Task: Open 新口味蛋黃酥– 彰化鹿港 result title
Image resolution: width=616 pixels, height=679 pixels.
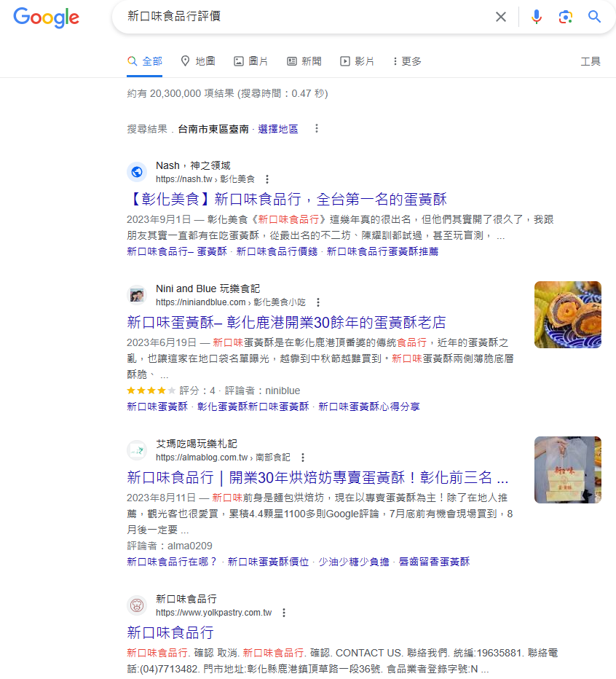Action: point(287,322)
